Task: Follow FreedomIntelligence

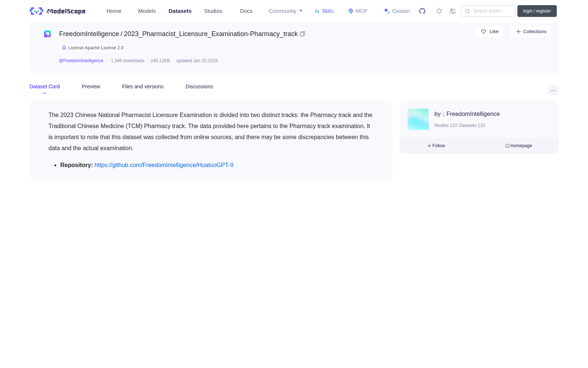Action: point(436,146)
